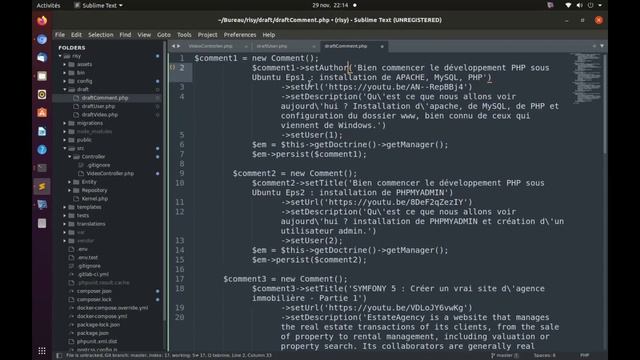Open Terminal from the dock
Viewport: 640px width, 360px height.
(42, 168)
